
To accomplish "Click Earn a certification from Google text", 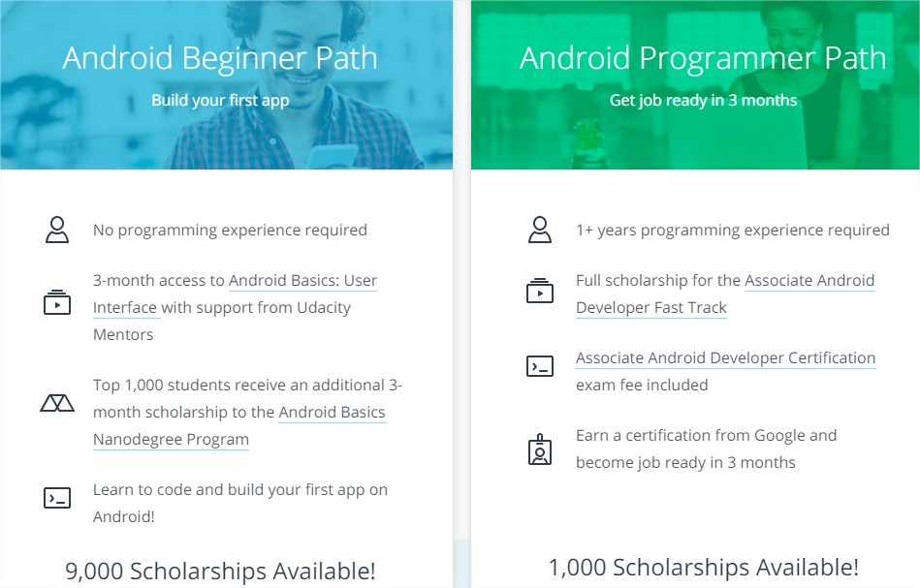I will coord(707,449).
